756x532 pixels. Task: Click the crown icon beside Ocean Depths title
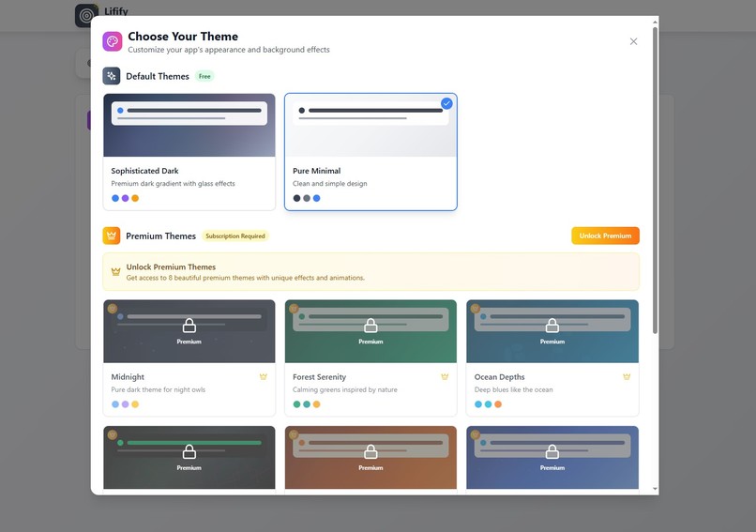(627, 376)
